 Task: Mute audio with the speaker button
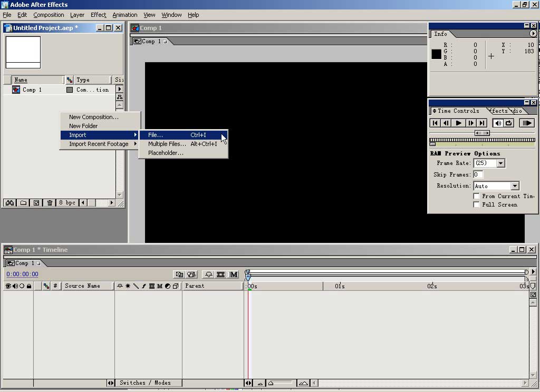point(498,123)
